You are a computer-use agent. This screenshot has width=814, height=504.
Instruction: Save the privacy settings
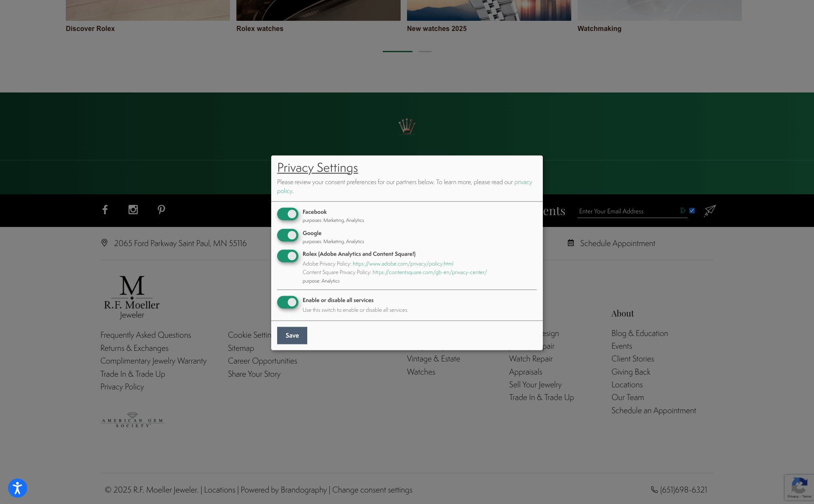coord(292,336)
